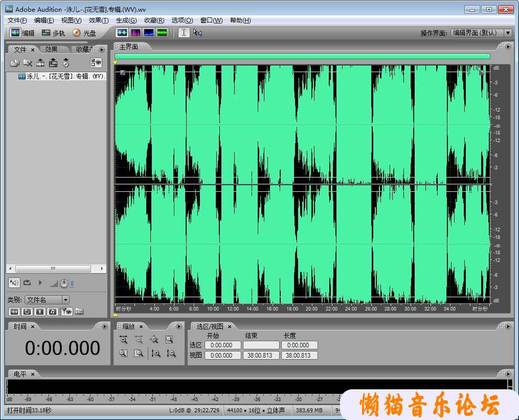Toggle show MIDI files filter button
The image size is (519, 420).
(53, 312)
